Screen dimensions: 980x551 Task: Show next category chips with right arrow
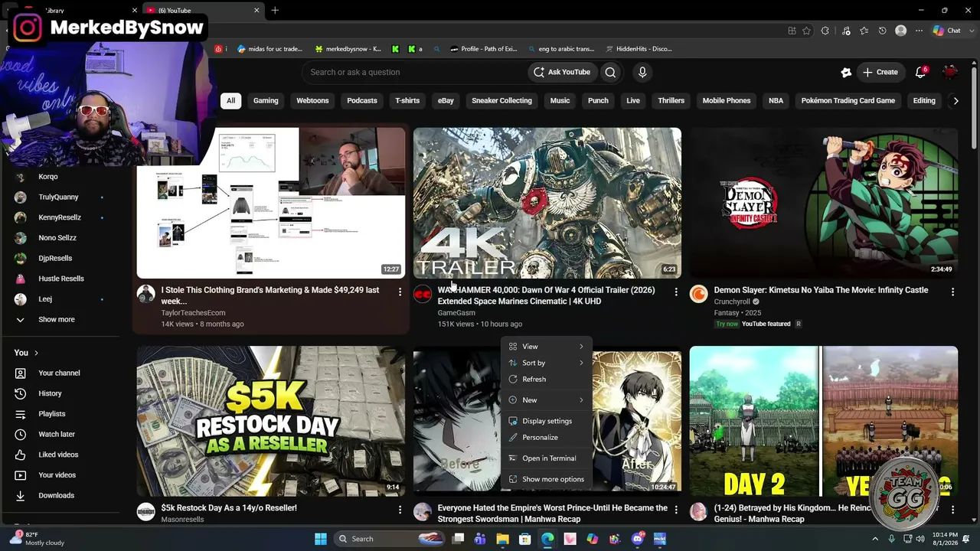pos(955,100)
